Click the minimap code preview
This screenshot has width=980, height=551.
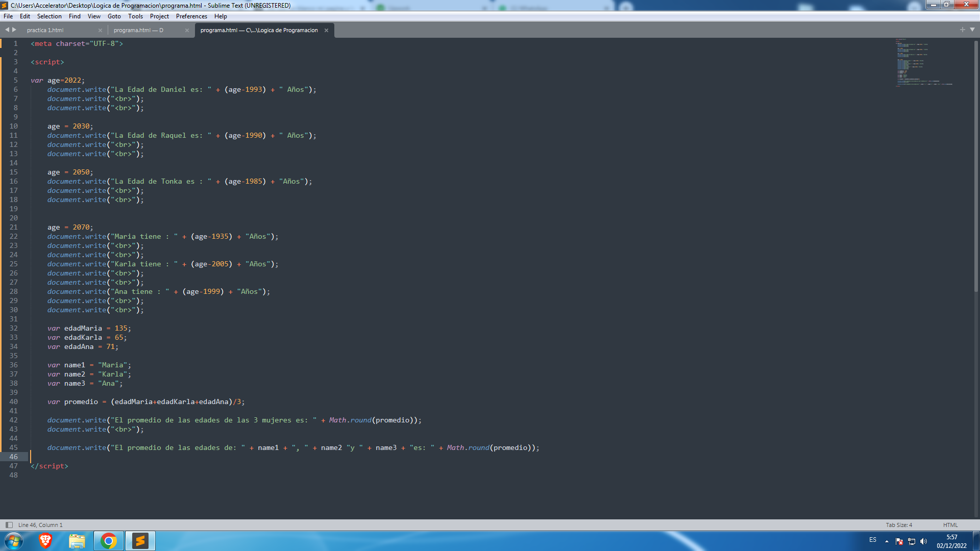[x=924, y=62]
